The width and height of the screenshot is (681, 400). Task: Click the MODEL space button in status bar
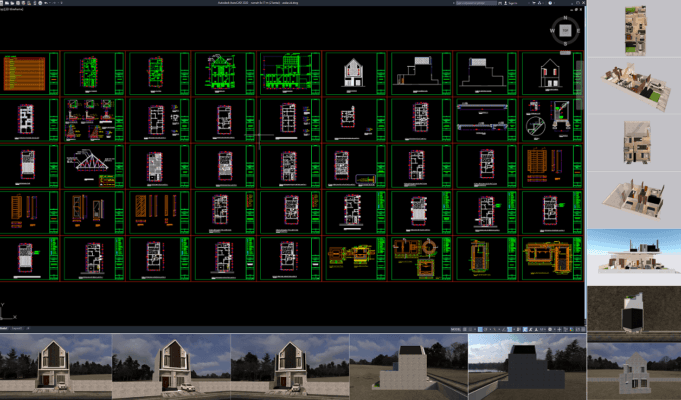456,329
